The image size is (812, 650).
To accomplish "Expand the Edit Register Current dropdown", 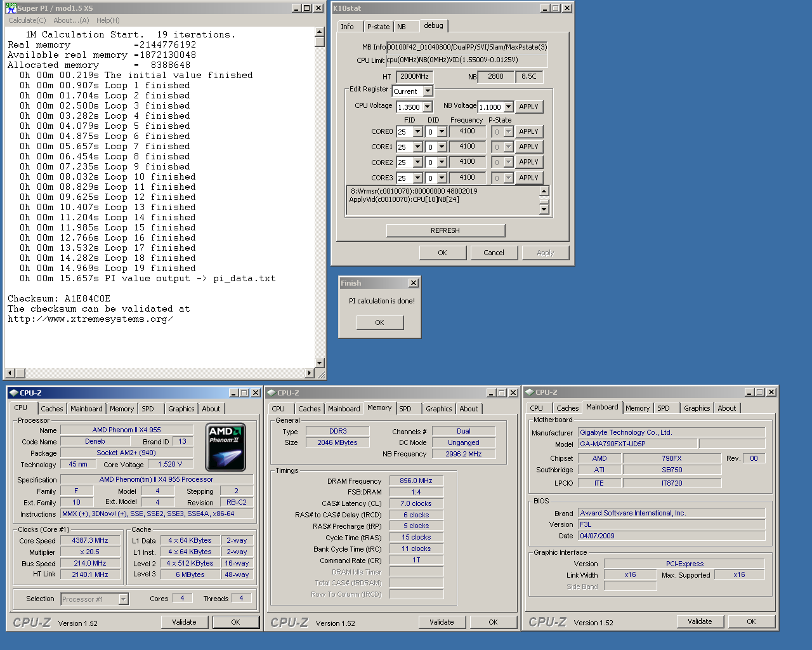I will click(x=428, y=91).
